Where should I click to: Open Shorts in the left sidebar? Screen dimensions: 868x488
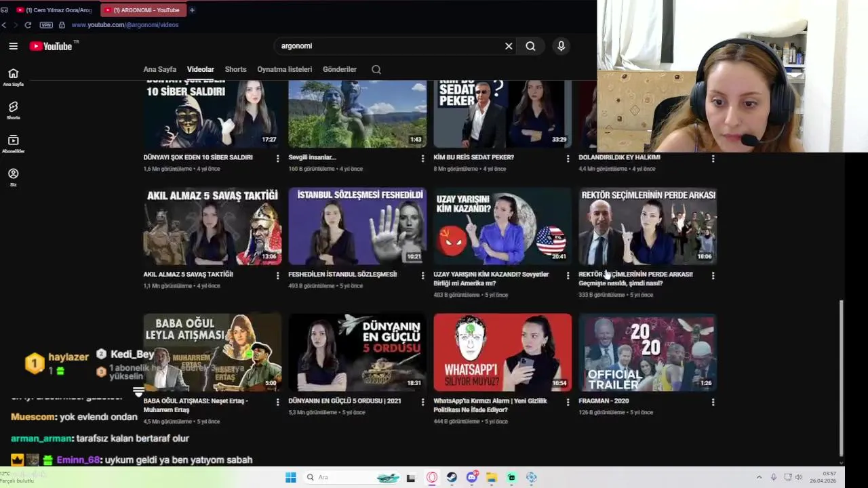click(13, 110)
